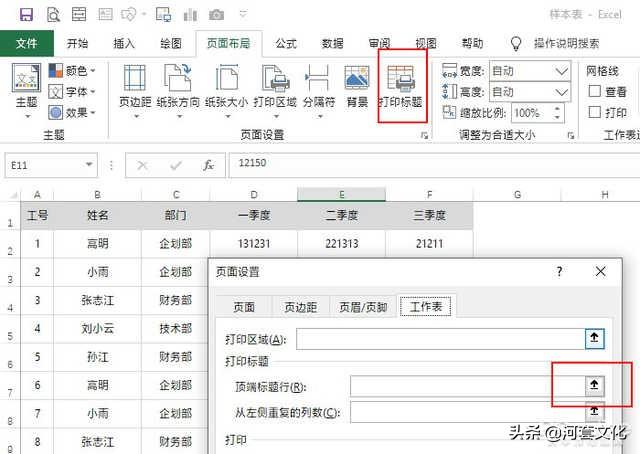
Task: Toggle the 网格线 打印 checkbox
Action: click(x=595, y=112)
